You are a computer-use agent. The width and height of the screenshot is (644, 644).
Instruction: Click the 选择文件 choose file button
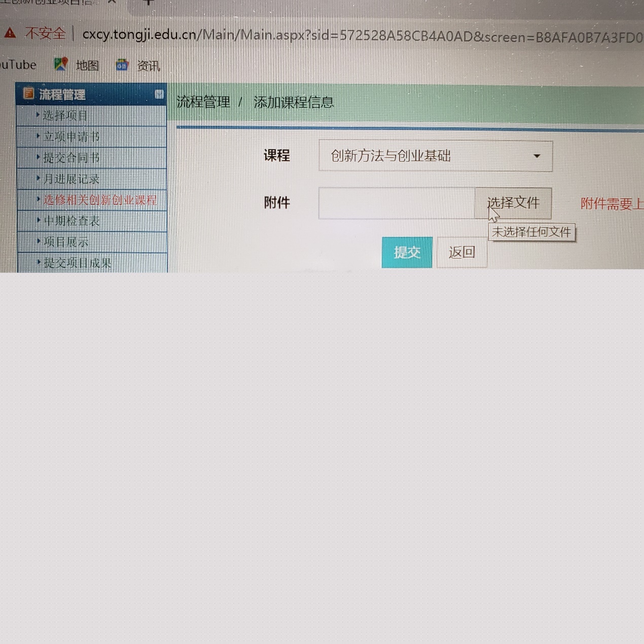(513, 203)
